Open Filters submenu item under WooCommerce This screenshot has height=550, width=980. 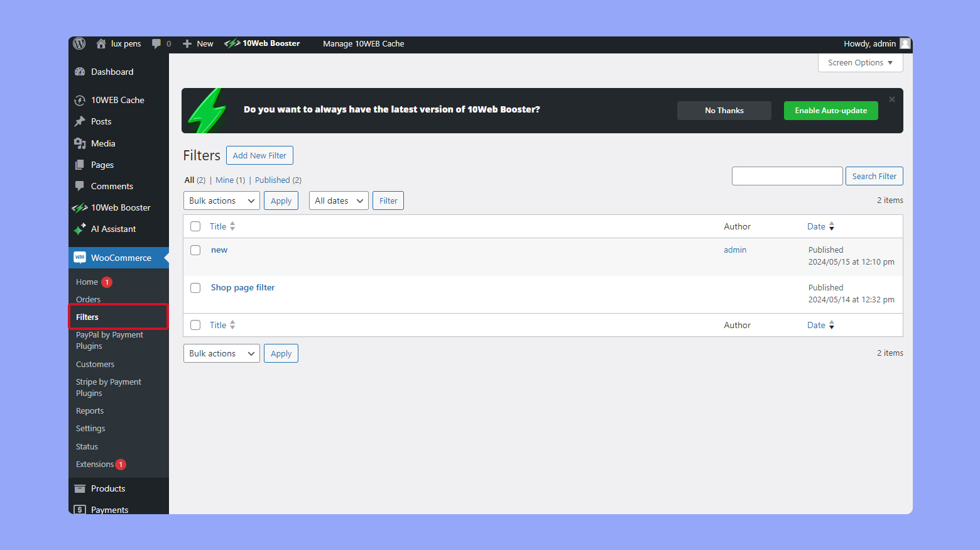87,317
